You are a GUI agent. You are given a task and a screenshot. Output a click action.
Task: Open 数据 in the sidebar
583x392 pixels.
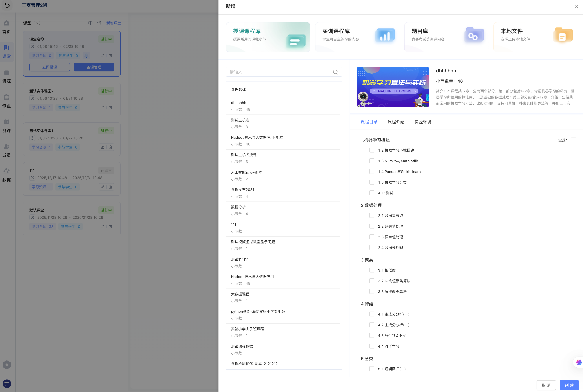click(7, 176)
